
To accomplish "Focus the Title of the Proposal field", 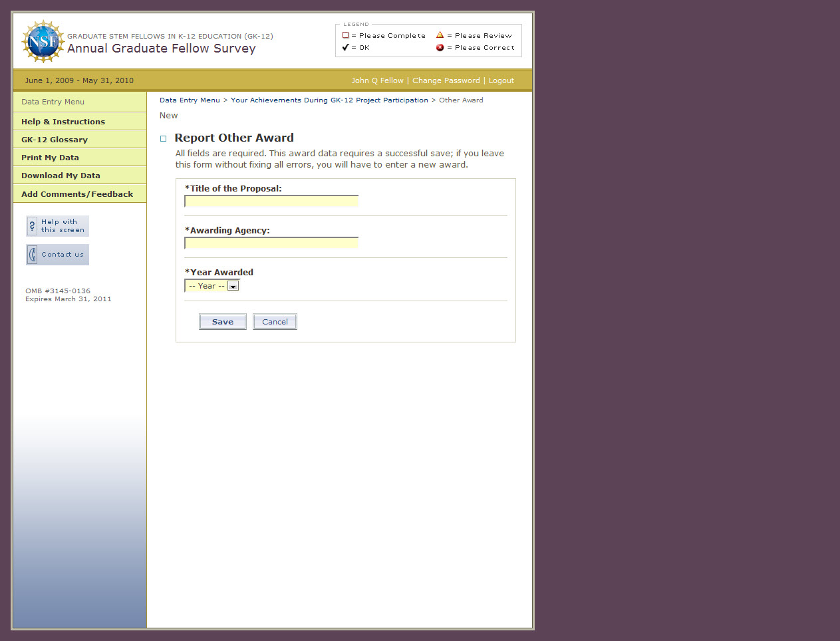I will [271, 201].
